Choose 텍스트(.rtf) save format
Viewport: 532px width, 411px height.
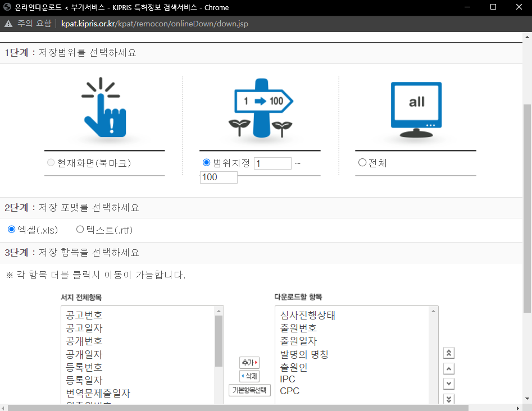80,229
